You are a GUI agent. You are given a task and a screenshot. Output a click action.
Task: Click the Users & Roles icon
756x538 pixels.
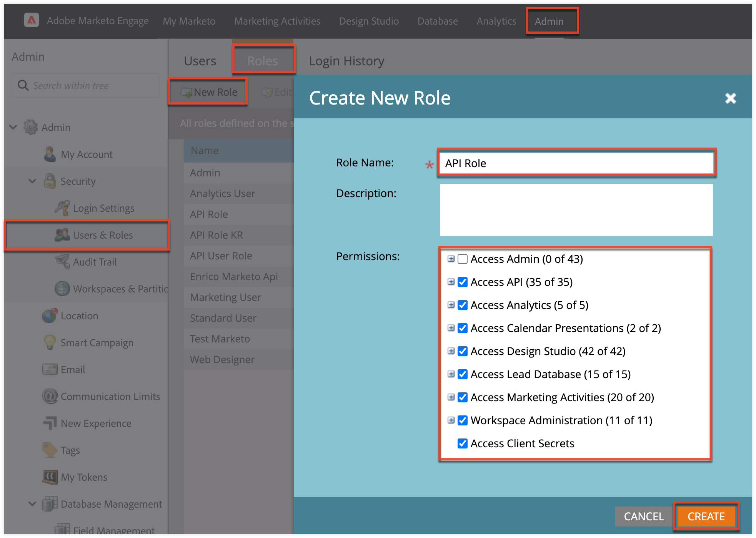(62, 235)
